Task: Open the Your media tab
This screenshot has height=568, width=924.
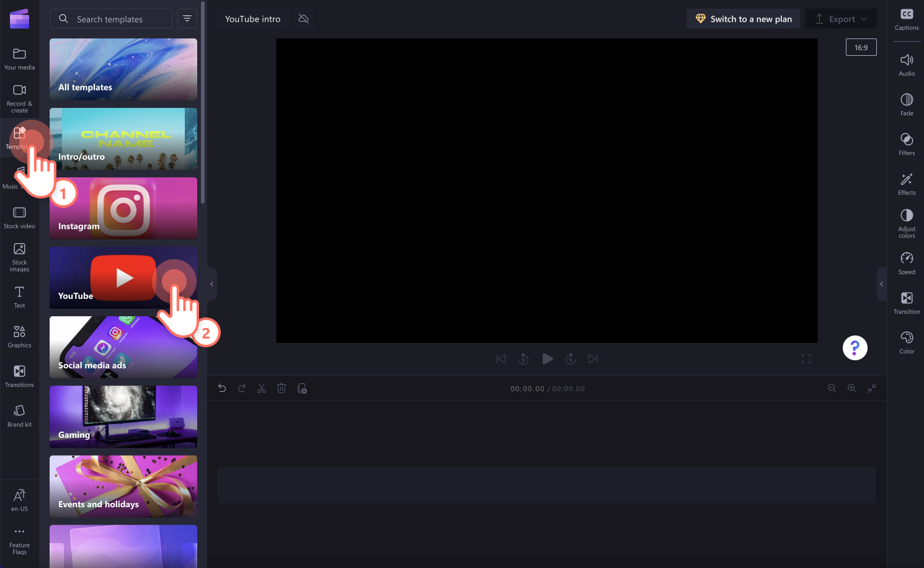Action: pos(19,59)
